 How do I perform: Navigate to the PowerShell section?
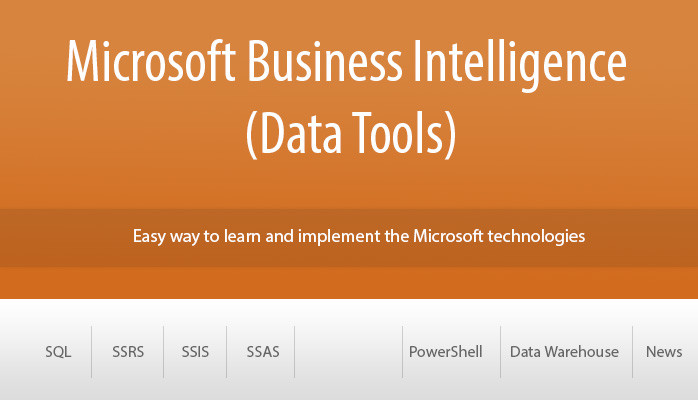(x=446, y=352)
